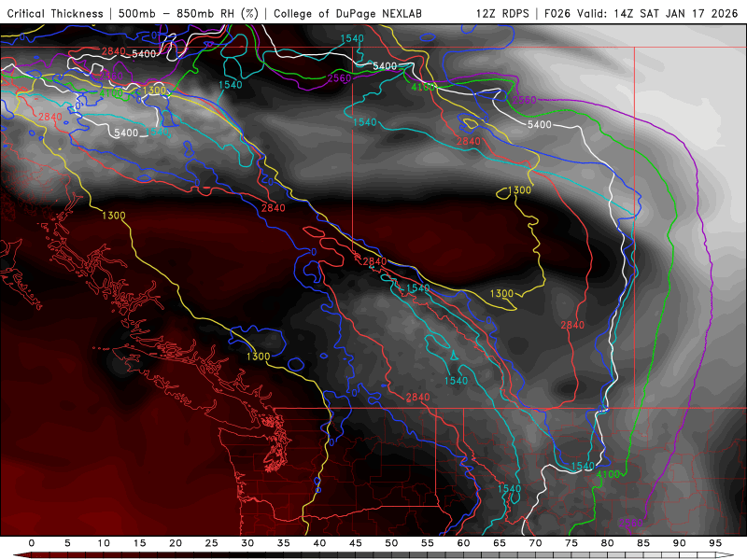Click the color scale label "40"
Image resolution: width=747 pixels, height=560 pixels.
pos(319,543)
